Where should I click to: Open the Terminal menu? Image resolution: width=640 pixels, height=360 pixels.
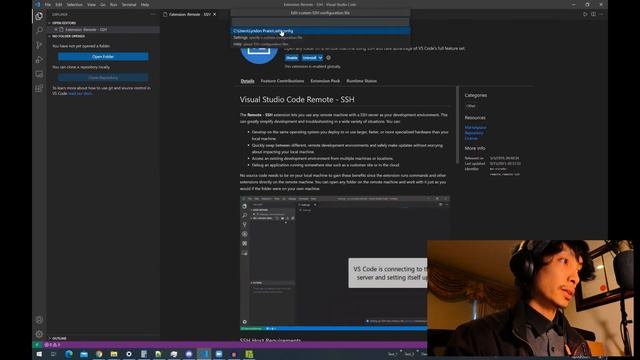tap(129, 4)
